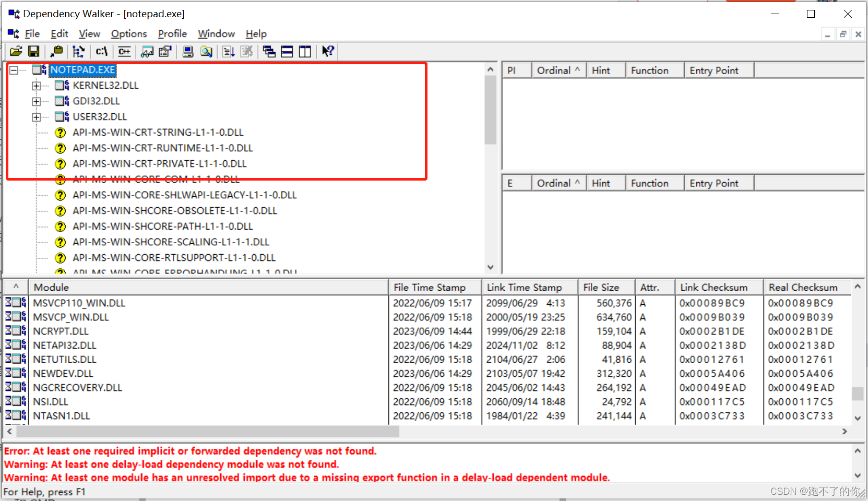Viewport: 868px width, 501px height.
Task: Click the question icon of API-MS-WIN-CRT-STRING-L1-1-0.DLL
Action: click(61, 133)
